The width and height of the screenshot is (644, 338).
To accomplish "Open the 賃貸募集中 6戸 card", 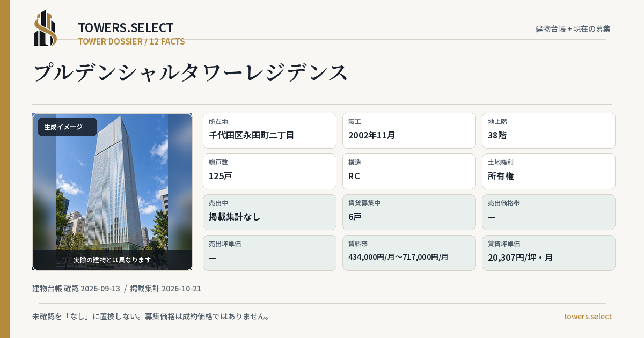I will coord(409,212).
